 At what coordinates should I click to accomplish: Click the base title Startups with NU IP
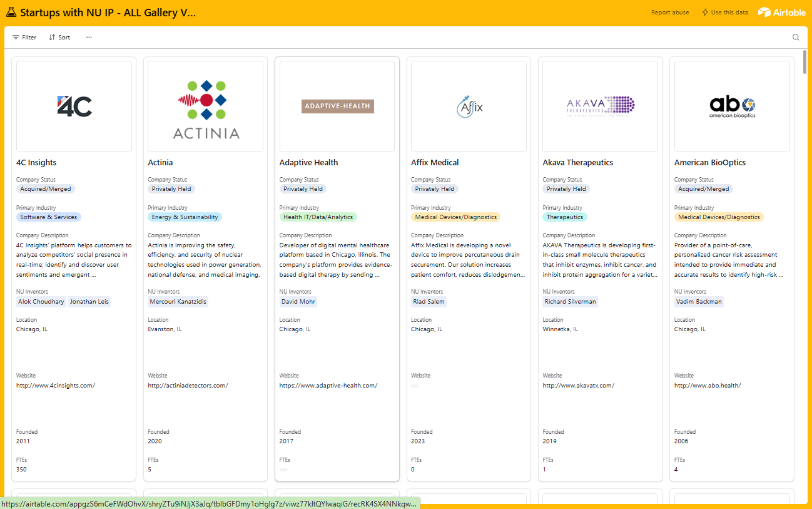(108, 13)
